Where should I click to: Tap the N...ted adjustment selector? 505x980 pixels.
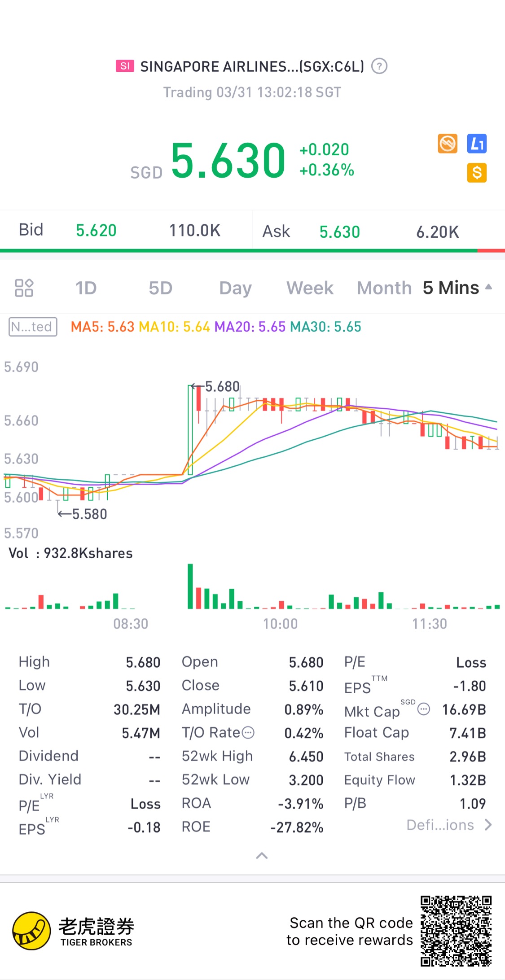tap(33, 327)
